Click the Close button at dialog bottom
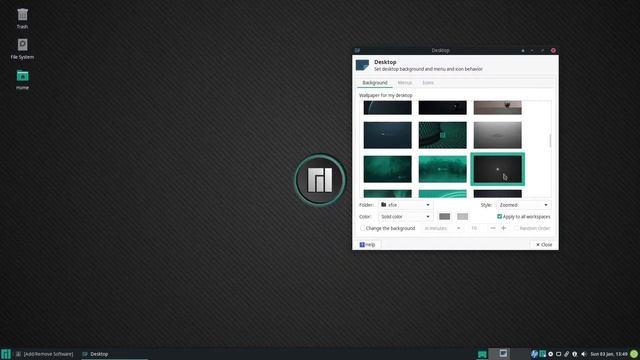Viewport: 640px width, 360px height. tap(544, 244)
